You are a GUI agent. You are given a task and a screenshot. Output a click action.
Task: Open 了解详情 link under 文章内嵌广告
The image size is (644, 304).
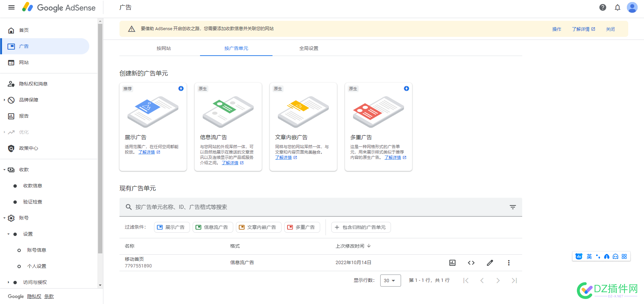coord(286,158)
